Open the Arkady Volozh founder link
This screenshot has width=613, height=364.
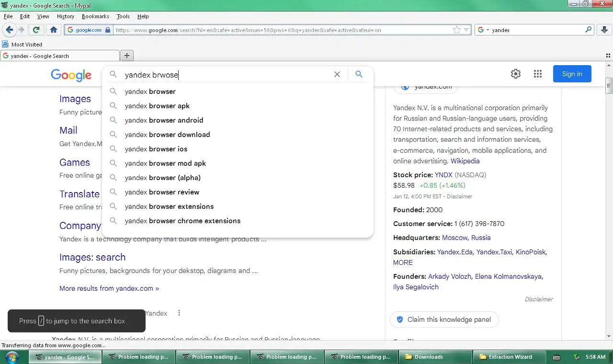[450, 276]
